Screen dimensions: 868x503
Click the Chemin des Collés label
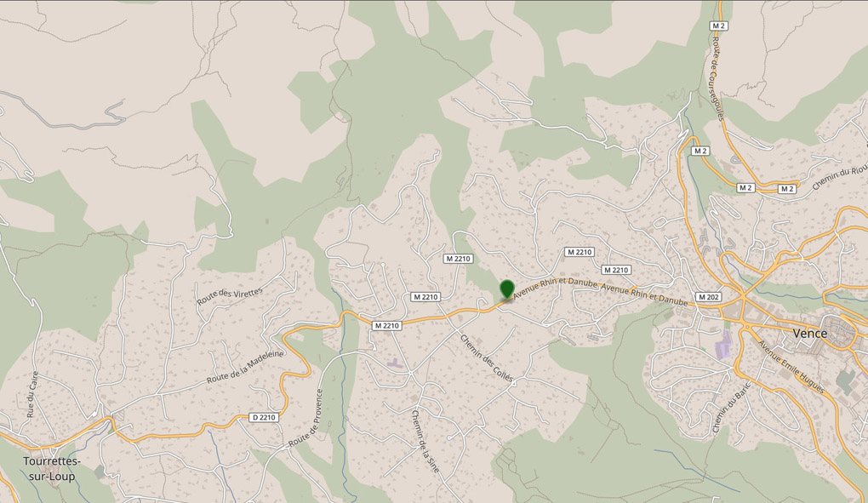pyautogui.click(x=487, y=359)
